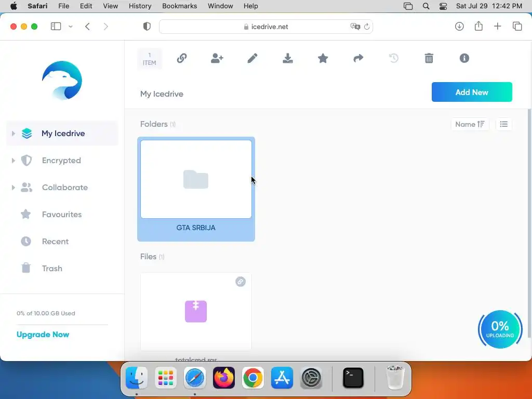Viewport: 532px width, 399px height.
Task: Expand the Collaborate tree arrow
Action: click(13, 187)
